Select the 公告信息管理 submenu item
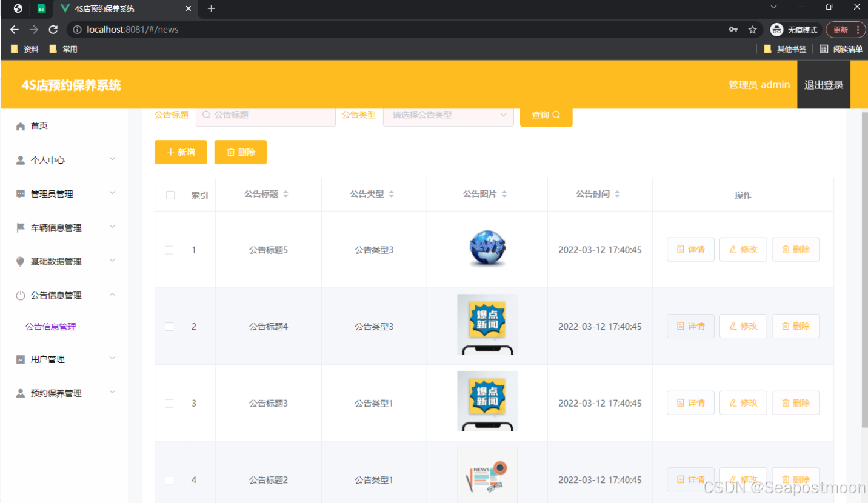Image resolution: width=868 pixels, height=503 pixels. coord(51,327)
